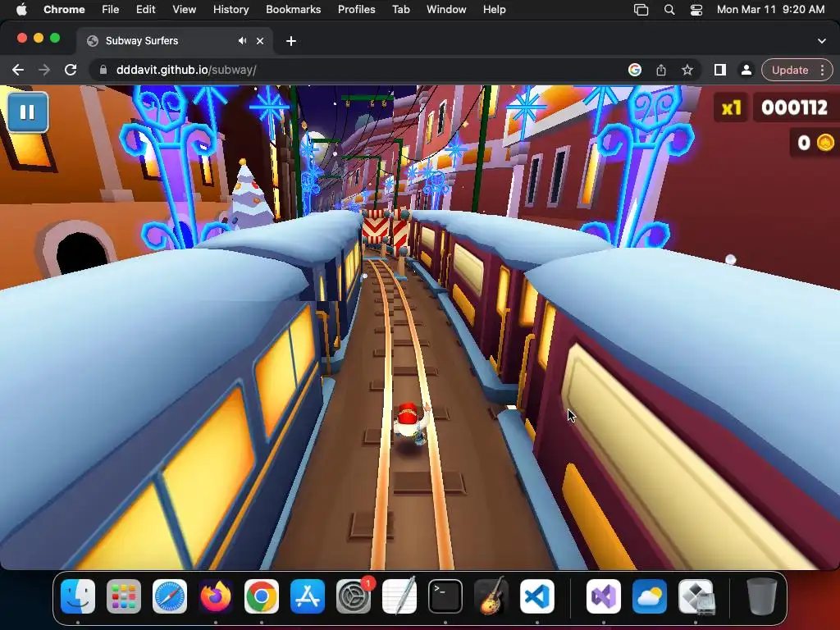The height and width of the screenshot is (630, 840).
Task: Launch Firefox from the Dock
Action: [216, 596]
